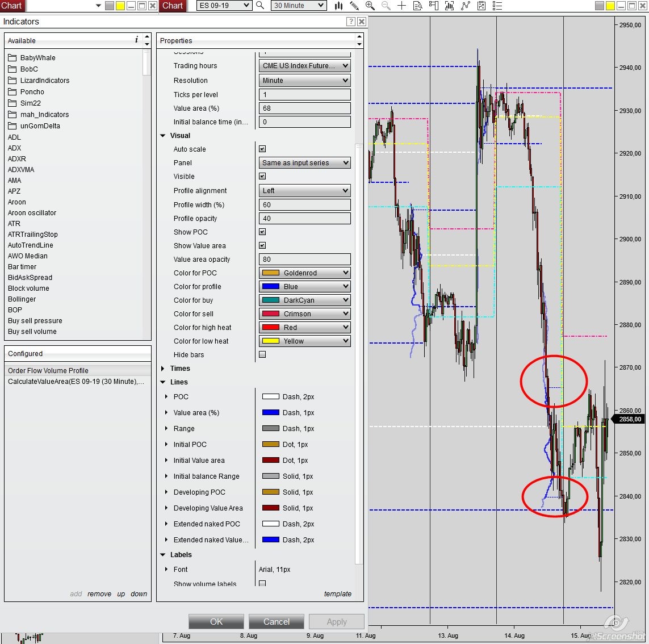The width and height of the screenshot is (649, 644).
Task: Collapse the Visual section
Action: (x=162, y=135)
